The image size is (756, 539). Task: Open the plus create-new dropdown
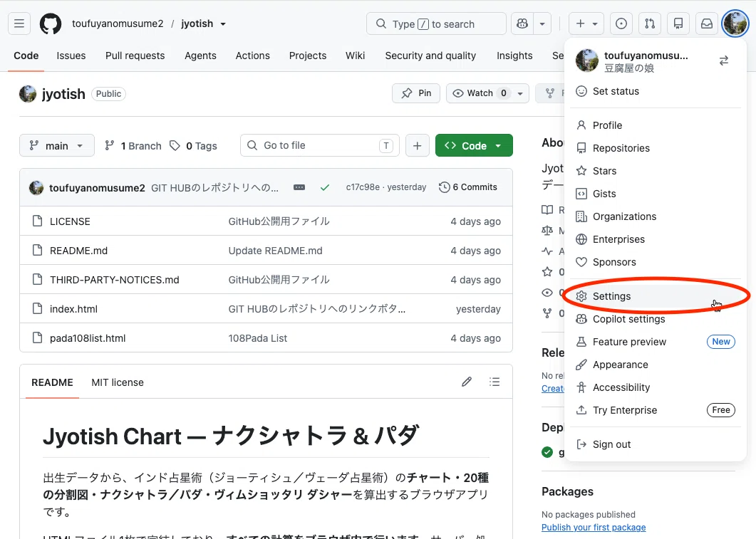586,23
